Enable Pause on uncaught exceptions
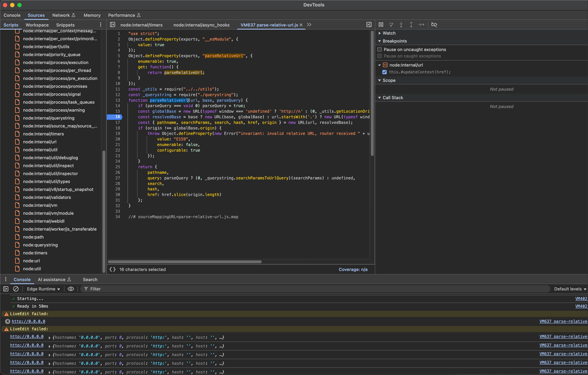588x375 pixels. (379, 50)
